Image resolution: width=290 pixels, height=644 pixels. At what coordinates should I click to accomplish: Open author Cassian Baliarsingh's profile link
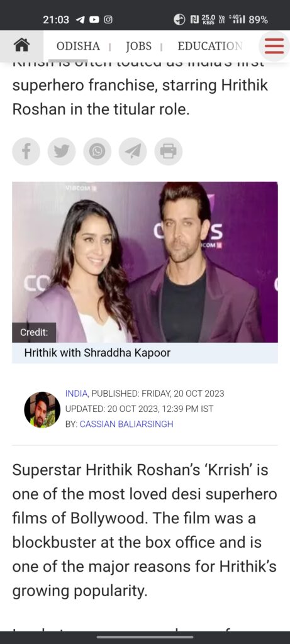(x=126, y=424)
